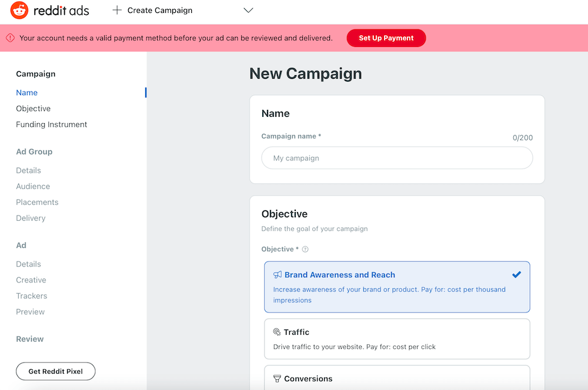Click the Get Reddit Pixel button

click(x=55, y=371)
